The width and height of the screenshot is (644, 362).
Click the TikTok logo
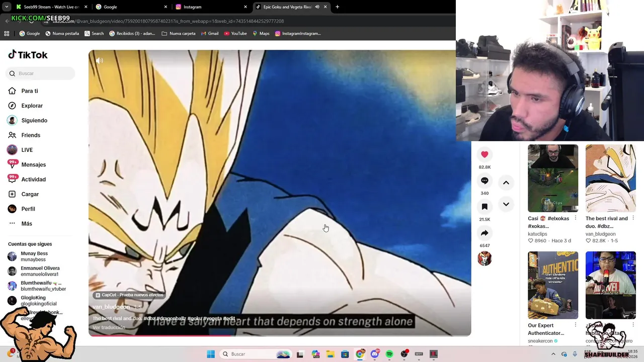pyautogui.click(x=28, y=55)
